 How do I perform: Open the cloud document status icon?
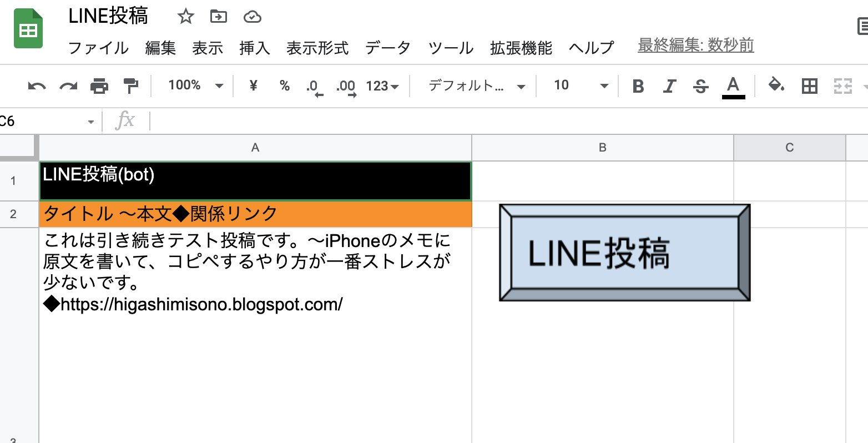click(253, 17)
